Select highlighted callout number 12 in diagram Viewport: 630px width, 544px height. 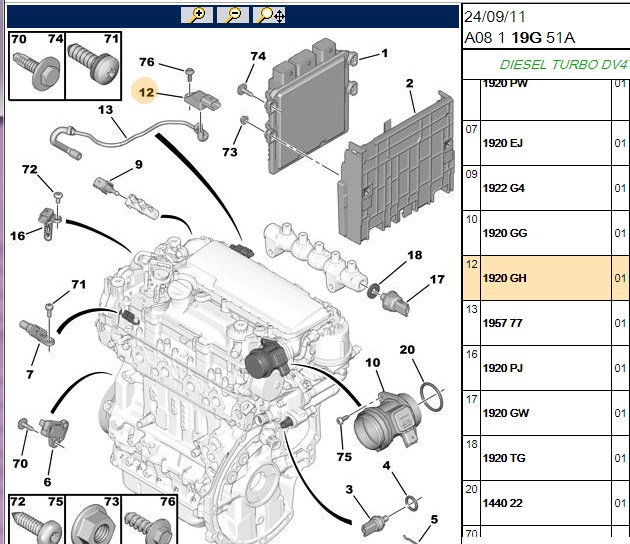[x=146, y=92]
